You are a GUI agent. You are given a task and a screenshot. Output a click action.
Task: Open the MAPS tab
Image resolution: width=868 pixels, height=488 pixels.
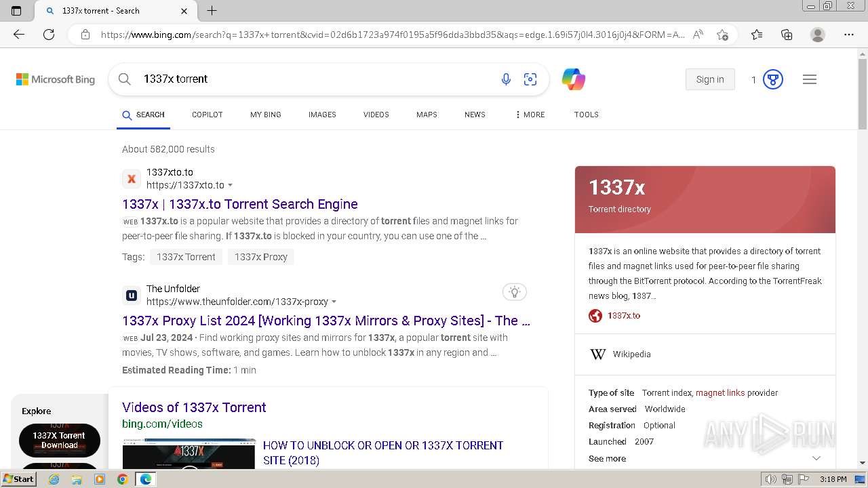pos(427,115)
